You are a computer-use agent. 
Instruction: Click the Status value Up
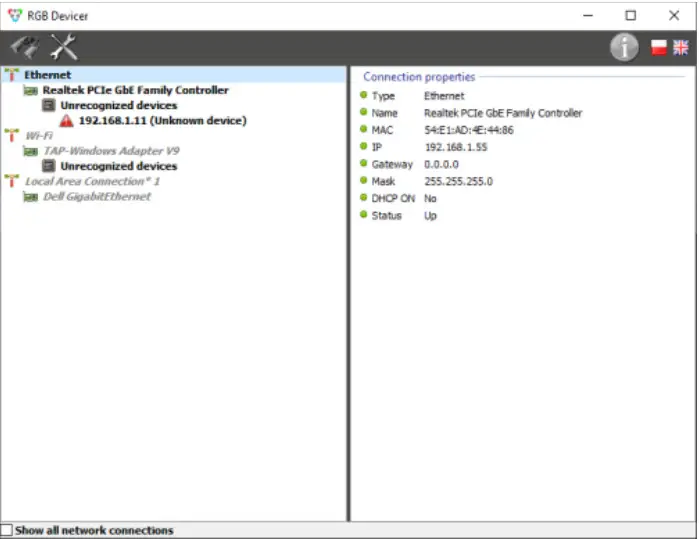(430, 215)
